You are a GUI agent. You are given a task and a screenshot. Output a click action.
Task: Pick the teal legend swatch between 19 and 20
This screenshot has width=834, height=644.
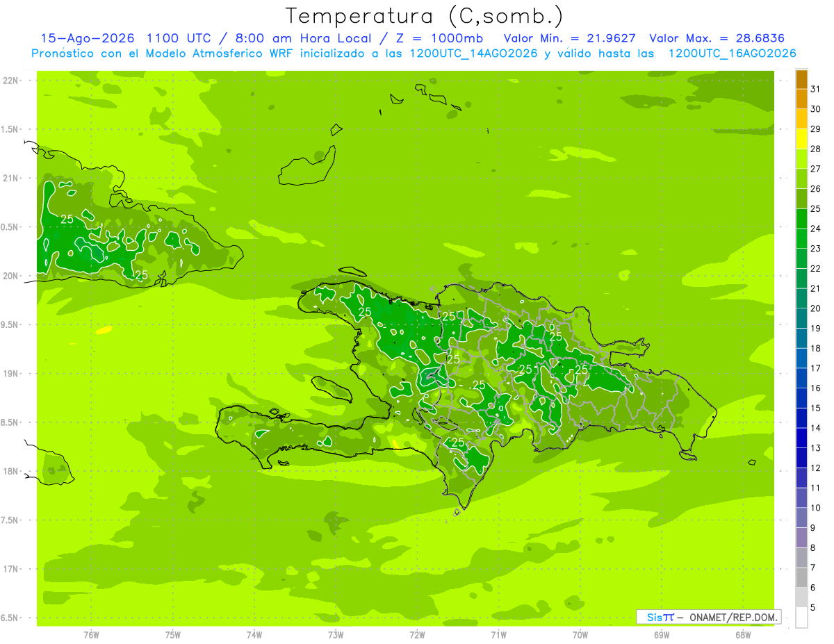[801, 318]
